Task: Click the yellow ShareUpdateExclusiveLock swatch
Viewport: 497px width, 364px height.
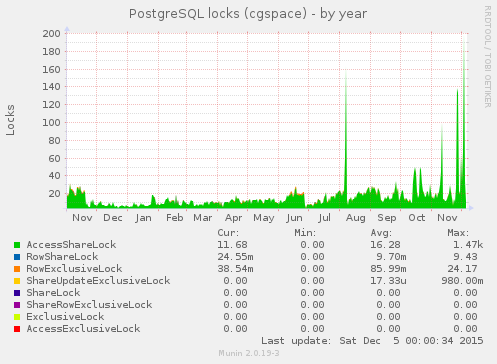Action: pyautogui.click(x=17, y=281)
